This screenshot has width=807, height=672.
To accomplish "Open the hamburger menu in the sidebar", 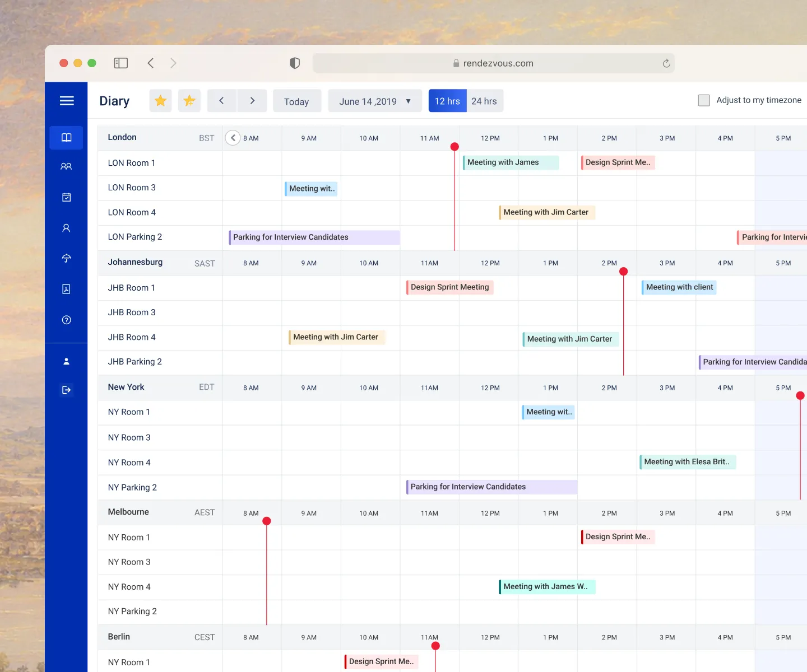I will click(67, 101).
